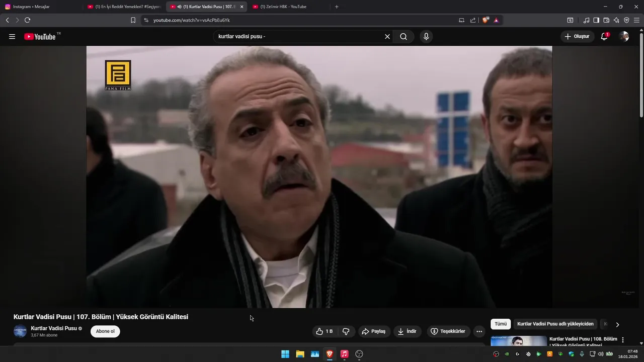Share the video via Paylaş
The image size is (644, 362).
click(x=374, y=331)
